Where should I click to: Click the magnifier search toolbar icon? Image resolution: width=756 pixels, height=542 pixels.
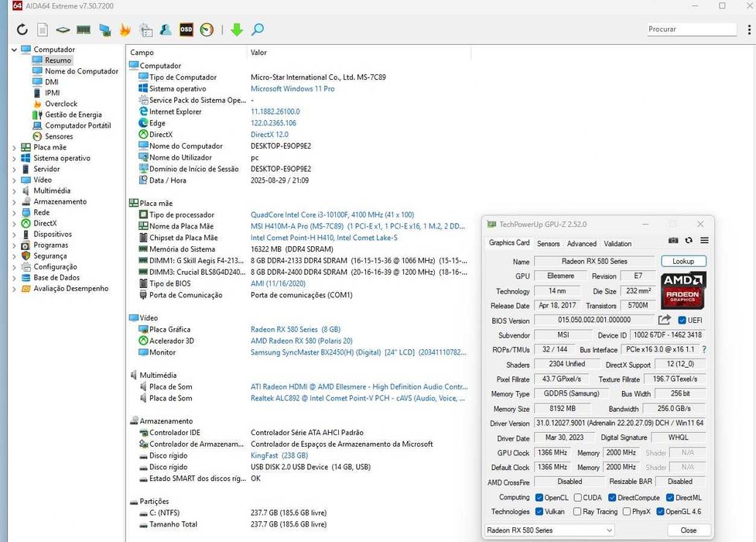[x=258, y=30]
